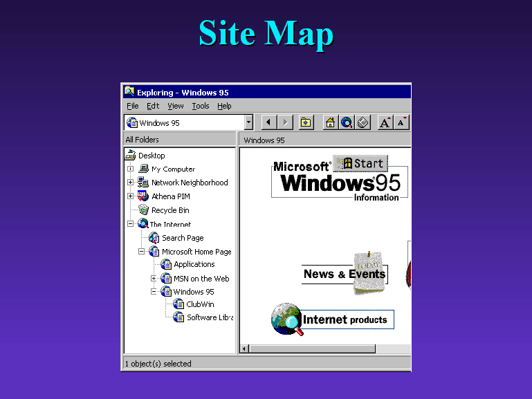Select the Applications tree label

coord(194,264)
